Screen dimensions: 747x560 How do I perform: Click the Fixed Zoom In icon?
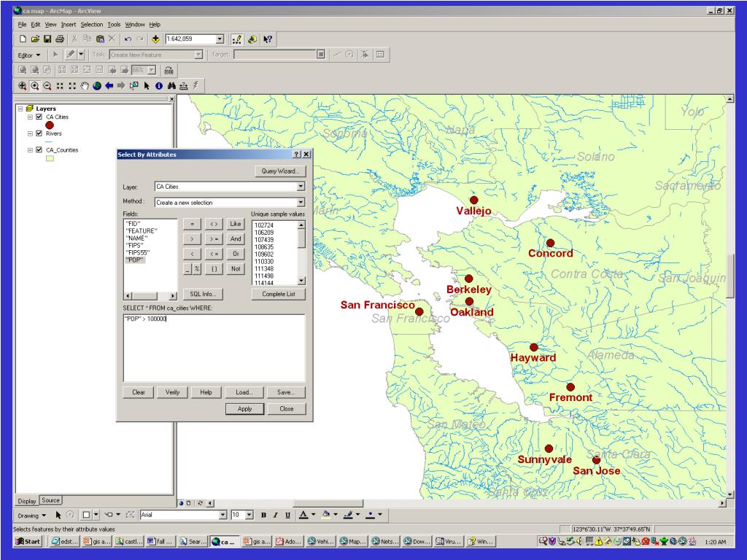tap(60, 86)
